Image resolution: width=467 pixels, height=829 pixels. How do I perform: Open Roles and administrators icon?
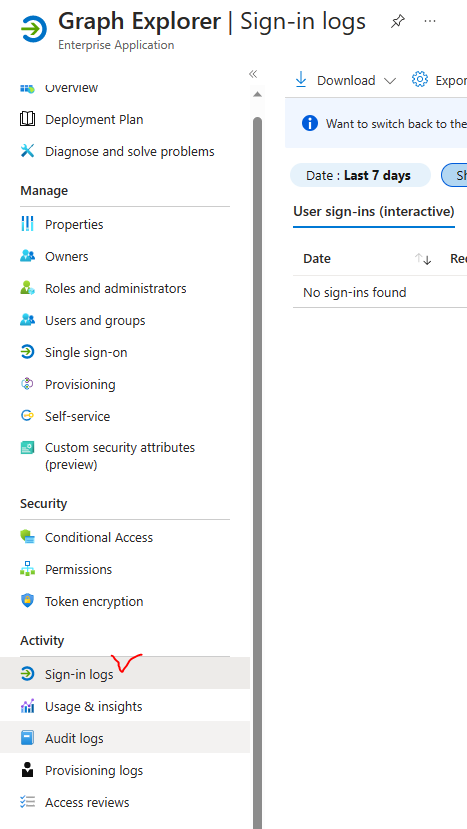28,288
